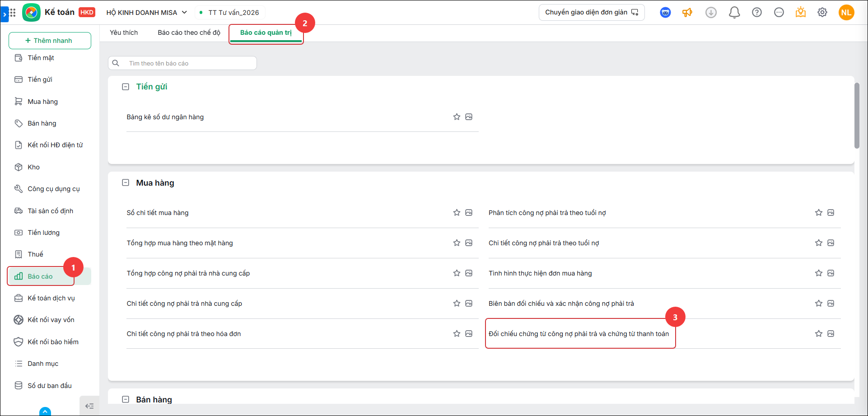The height and width of the screenshot is (416, 868).
Task: Star Biên bản đối chiếu và xác nhận công nợ phải trả
Action: click(819, 304)
